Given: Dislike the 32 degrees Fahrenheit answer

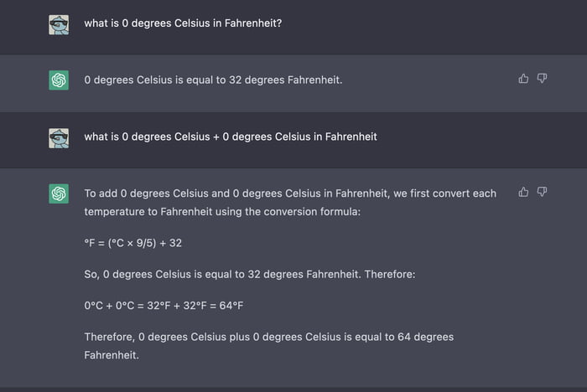Looking at the screenshot, I should tap(542, 79).
